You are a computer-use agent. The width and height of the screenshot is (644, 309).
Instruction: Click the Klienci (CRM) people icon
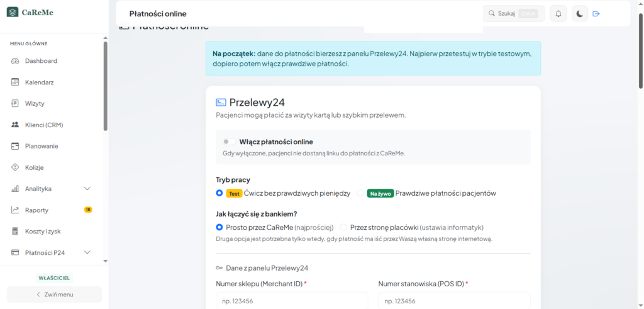15,125
